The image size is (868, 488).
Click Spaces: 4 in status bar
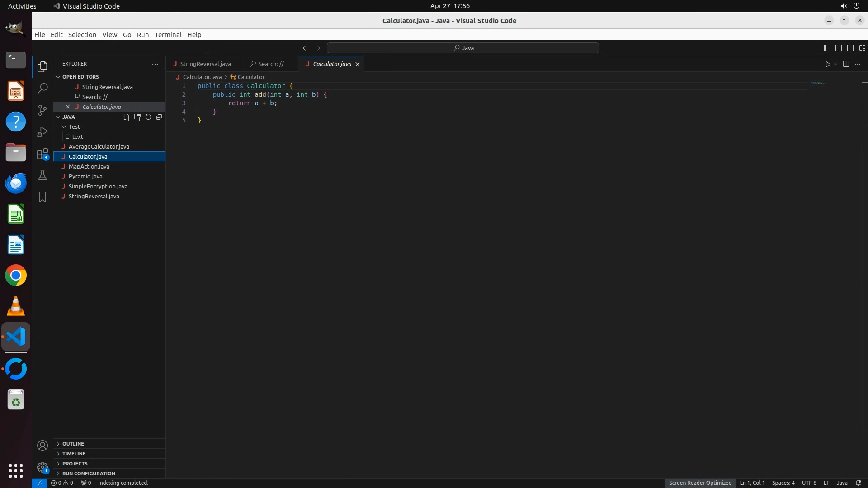pos(783,483)
